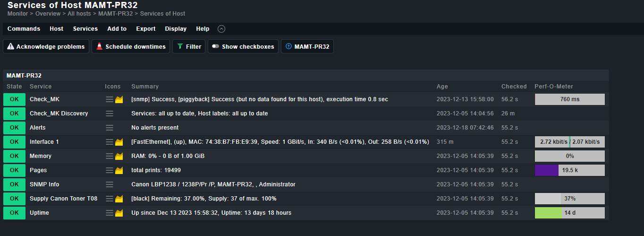The width and height of the screenshot is (644, 236).
Task: Click the graph icon for Memory service
Action: coord(119,156)
